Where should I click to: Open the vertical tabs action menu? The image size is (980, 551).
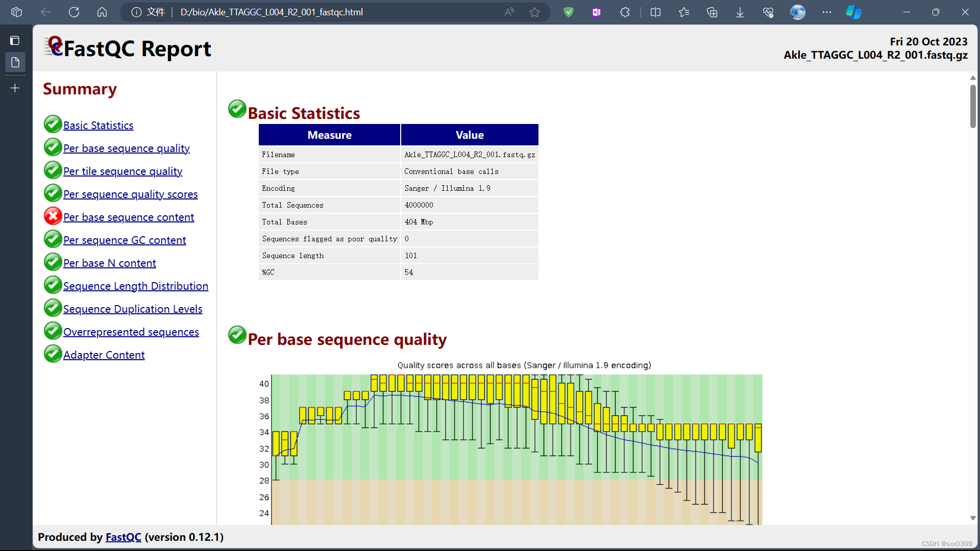pyautogui.click(x=15, y=40)
